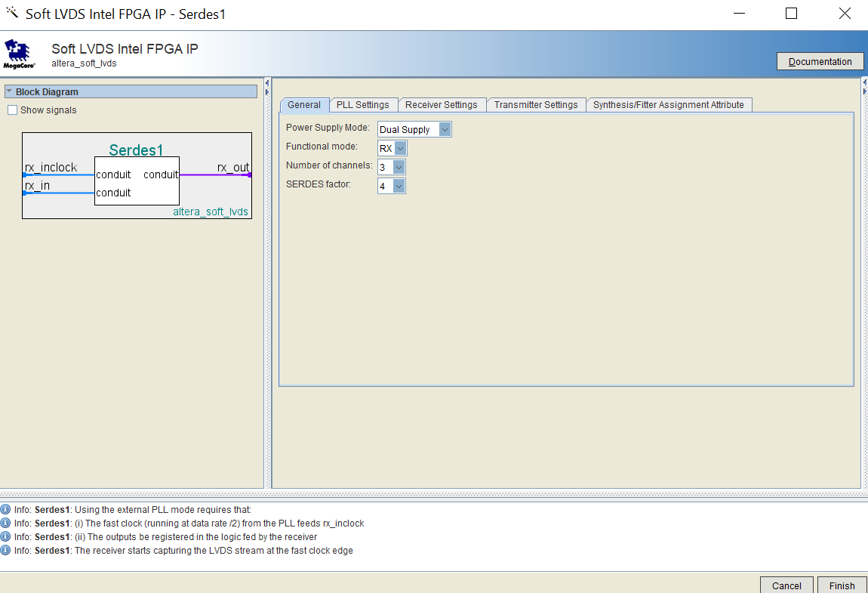Maximize the Soft LVDS window
868x593 pixels.
point(792,14)
